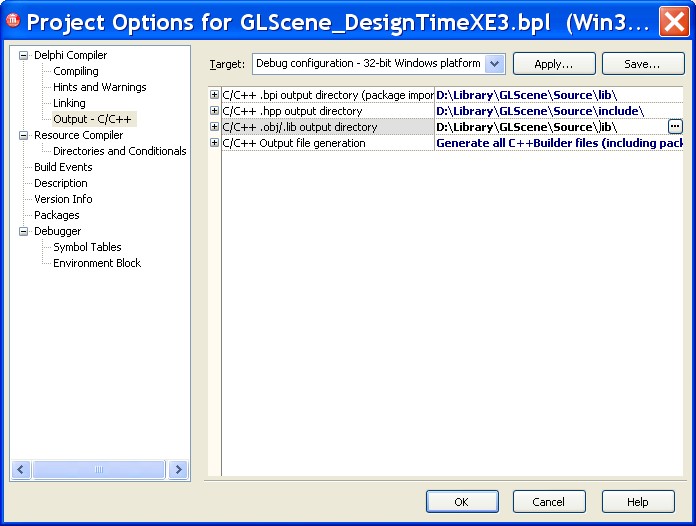Open the Description page
696x526 pixels.
point(61,183)
